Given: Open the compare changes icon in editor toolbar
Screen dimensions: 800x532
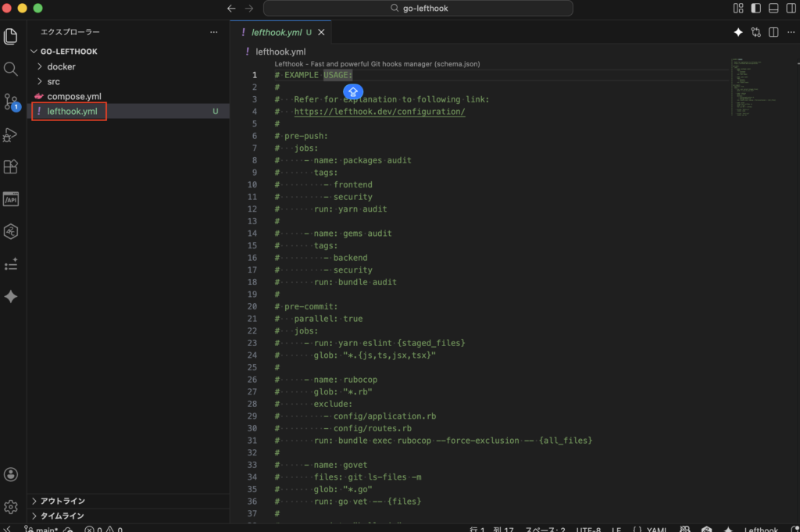Looking at the screenshot, I should (755, 32).
